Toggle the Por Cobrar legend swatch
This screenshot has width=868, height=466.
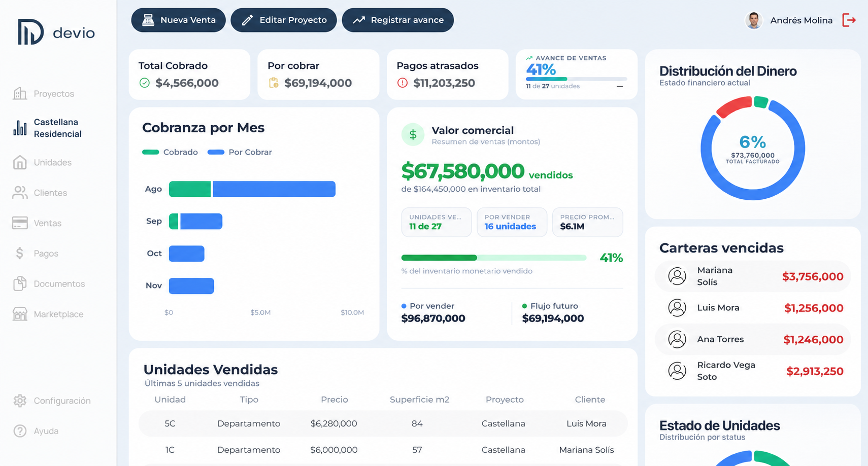[x=216, y=152]
